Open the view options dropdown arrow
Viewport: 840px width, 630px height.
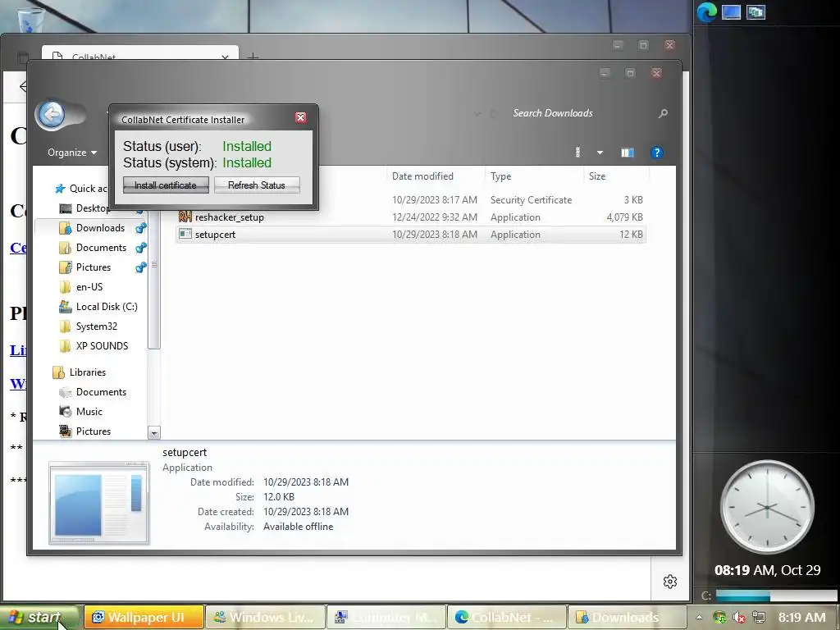click(600, 153)
